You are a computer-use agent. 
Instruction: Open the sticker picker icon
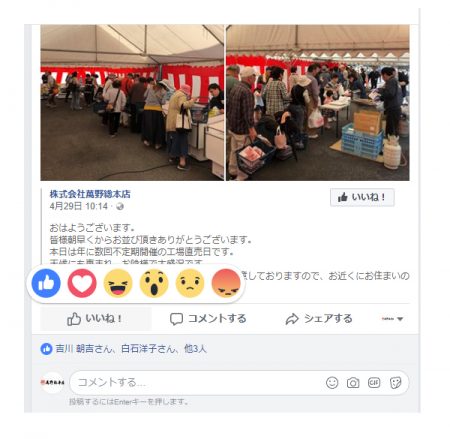pos(395,383)
